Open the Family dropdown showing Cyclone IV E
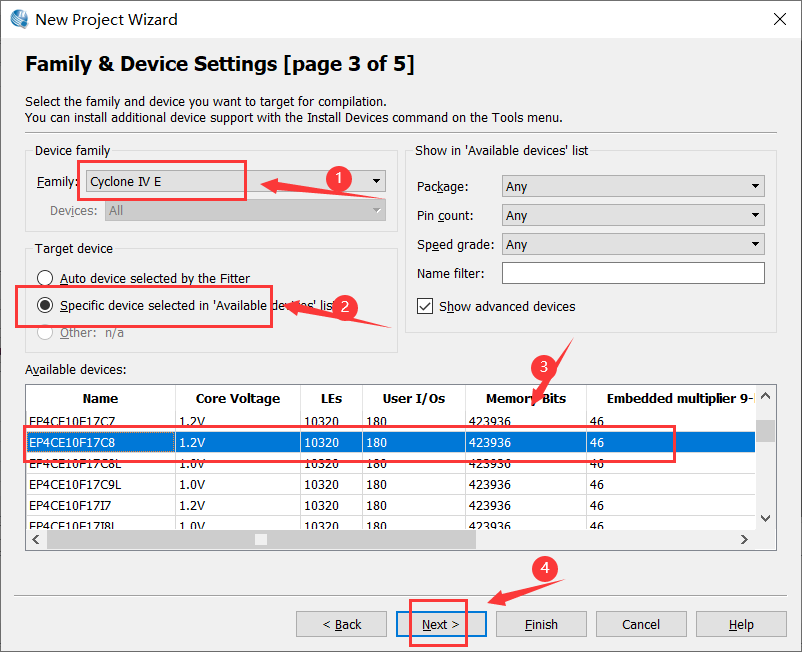 pos(236,181)
